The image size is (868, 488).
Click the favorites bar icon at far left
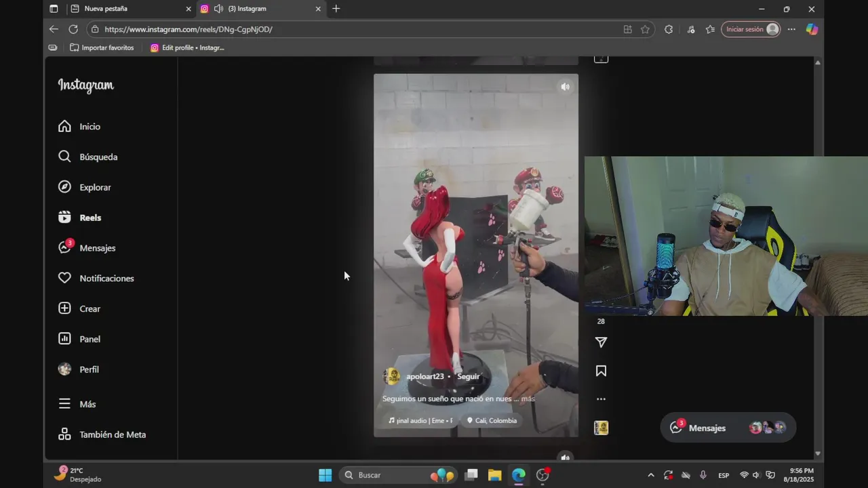[53, 47]
